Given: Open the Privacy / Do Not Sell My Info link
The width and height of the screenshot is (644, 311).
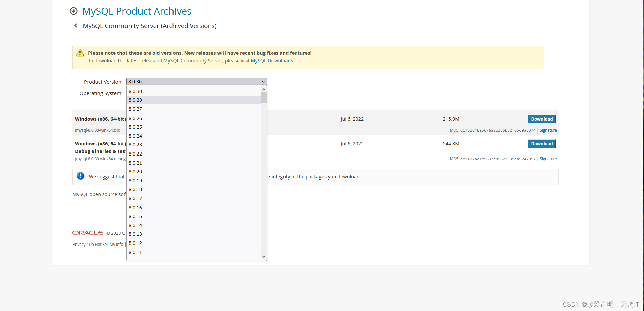Looking at the screenshot, I should tap(98, 245).
